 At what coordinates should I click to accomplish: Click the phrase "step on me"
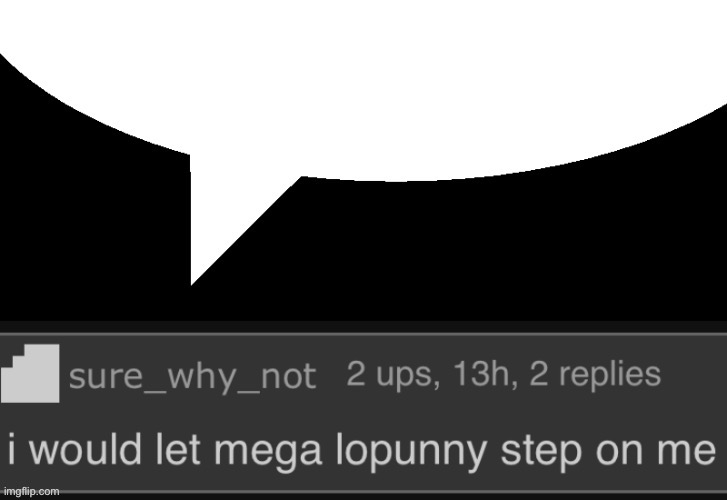pyautogui.click(x=608, y=451)
